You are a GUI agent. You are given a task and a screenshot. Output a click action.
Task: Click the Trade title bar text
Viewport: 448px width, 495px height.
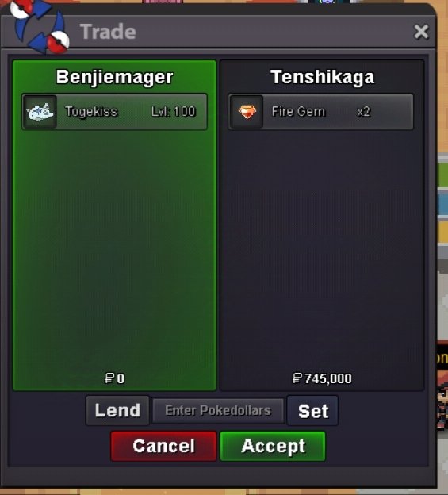[108, 32]
